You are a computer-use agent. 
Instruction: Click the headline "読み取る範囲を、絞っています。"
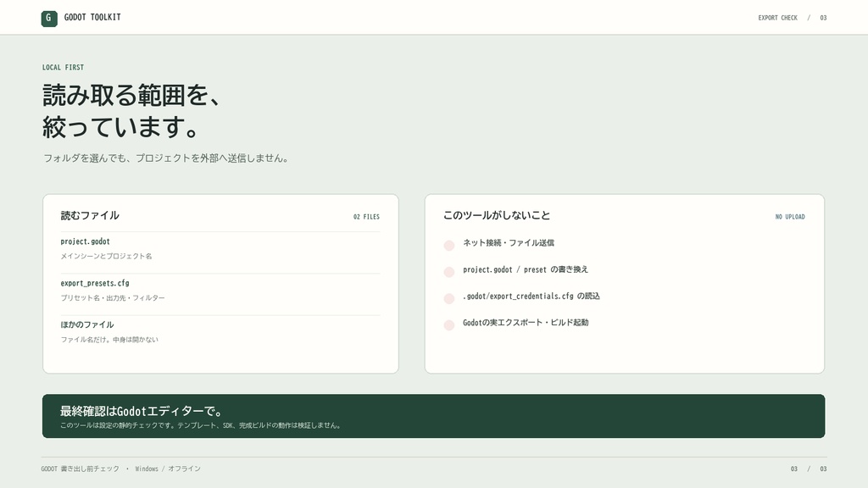click(x=132, y=111)
